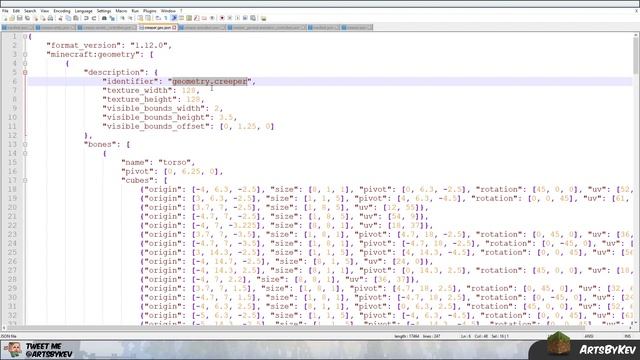The width and height of the screenshot is (640, 360).
Task: Click "name": "torso" on line 15
Action: (x=158, y=162)
